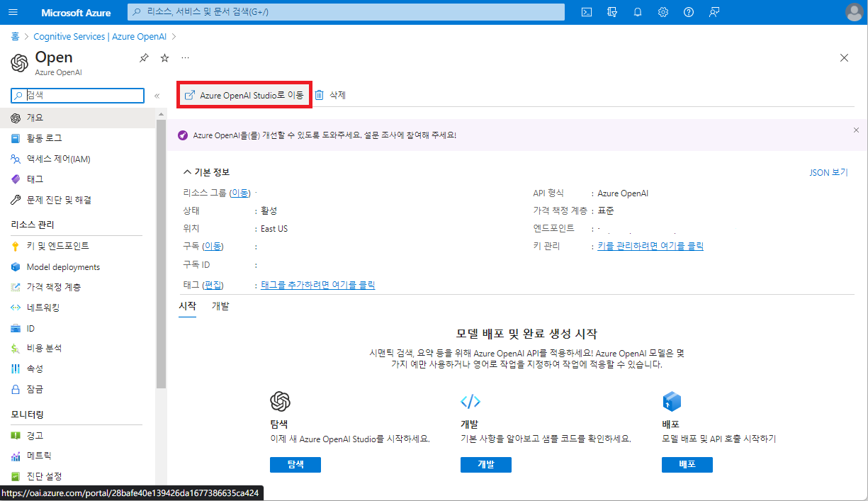Click 이동 link next to 리소스 그룹
The height and width of the screenshot is (501, 868).
(x=239, y=193)
